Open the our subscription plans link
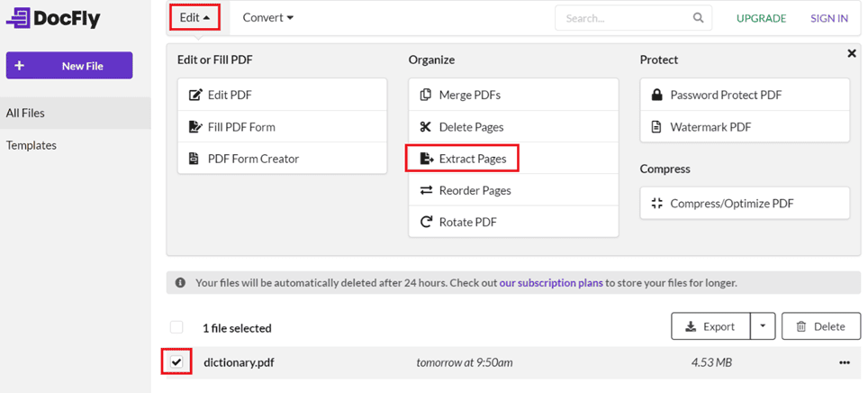This screenshot has width=868, height=393. coord(551,283)
